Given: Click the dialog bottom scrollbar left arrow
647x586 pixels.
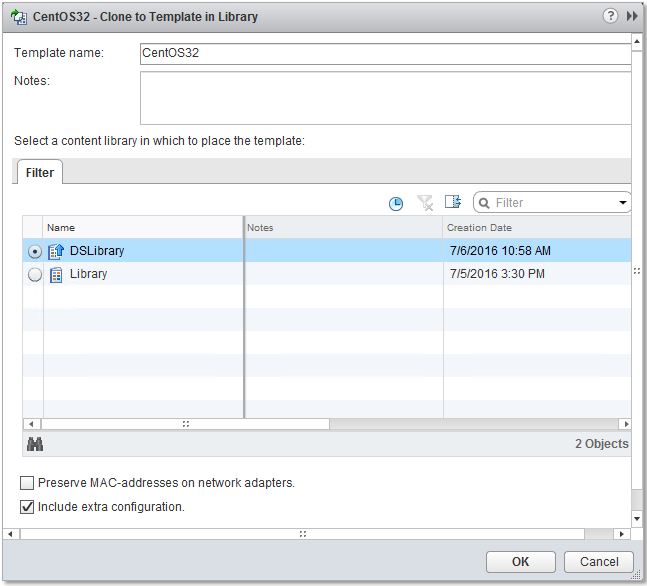Looking at the screenshot, I should [x=10, y=534].
